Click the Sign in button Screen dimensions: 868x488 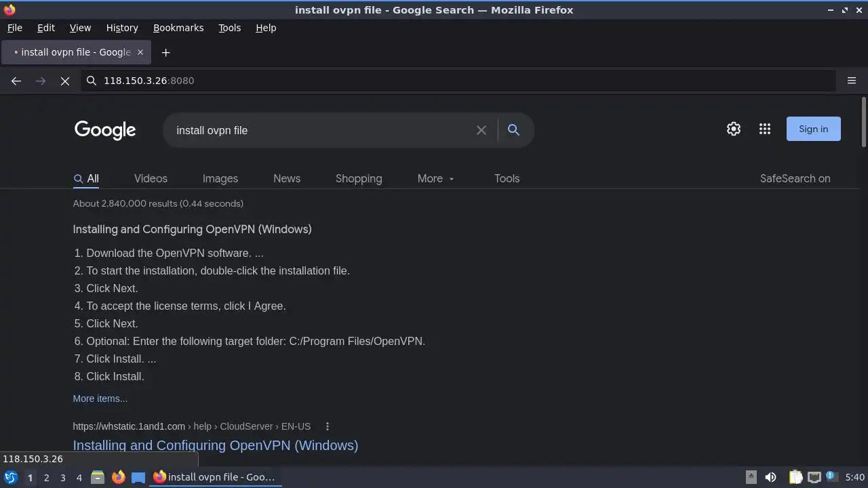click(813, 129)
